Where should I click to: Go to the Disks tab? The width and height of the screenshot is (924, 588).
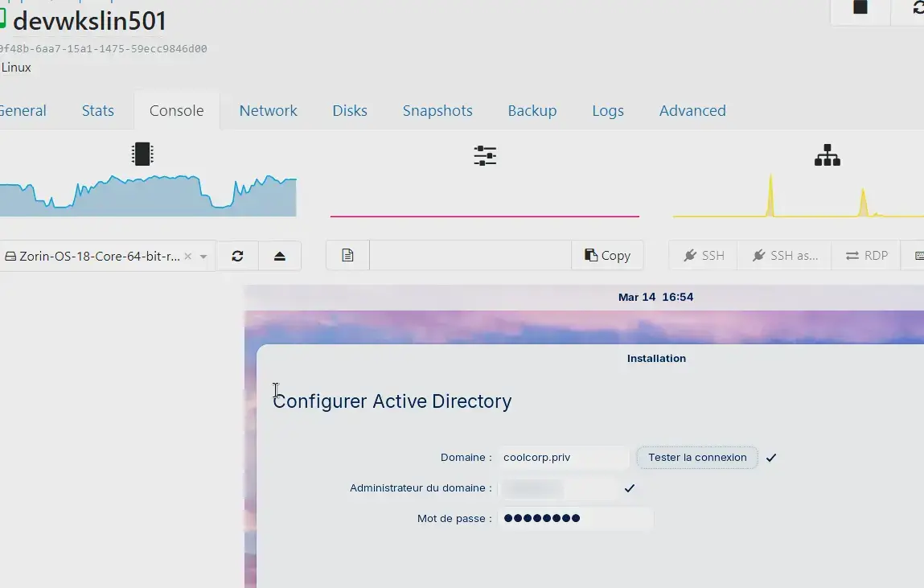350,111
